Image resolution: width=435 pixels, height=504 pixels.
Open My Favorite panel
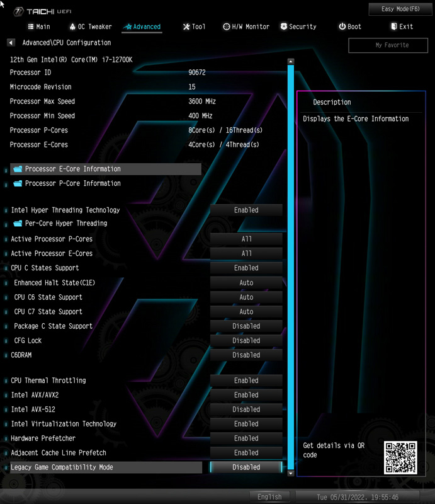click(388, 45)
